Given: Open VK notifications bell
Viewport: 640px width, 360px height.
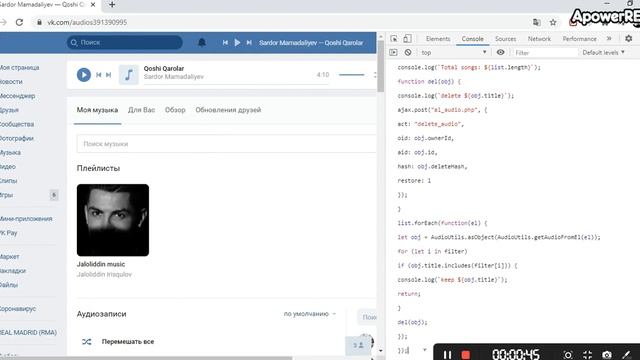Looking at the screenshot, I should tap(202, 42).
